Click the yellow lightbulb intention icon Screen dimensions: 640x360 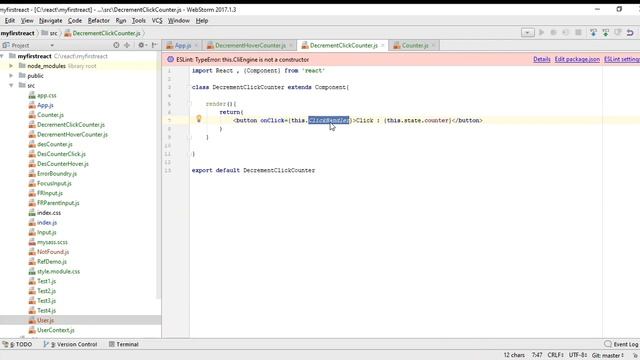199,119
